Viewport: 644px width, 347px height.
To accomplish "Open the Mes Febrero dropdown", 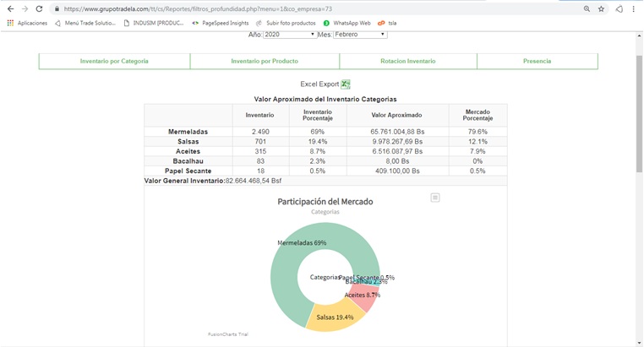I will click(360, 35).
